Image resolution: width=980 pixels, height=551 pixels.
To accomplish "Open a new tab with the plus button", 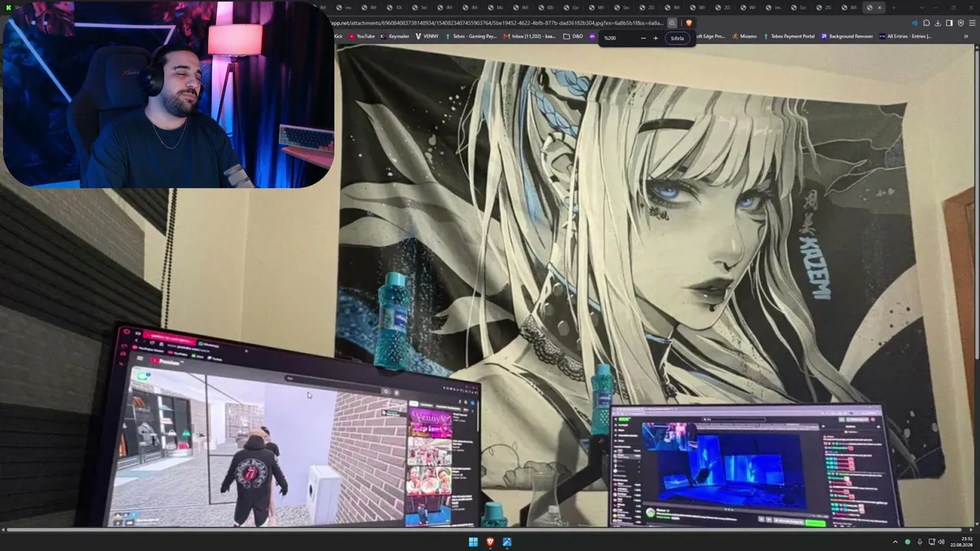I will (x=893, y=8).
